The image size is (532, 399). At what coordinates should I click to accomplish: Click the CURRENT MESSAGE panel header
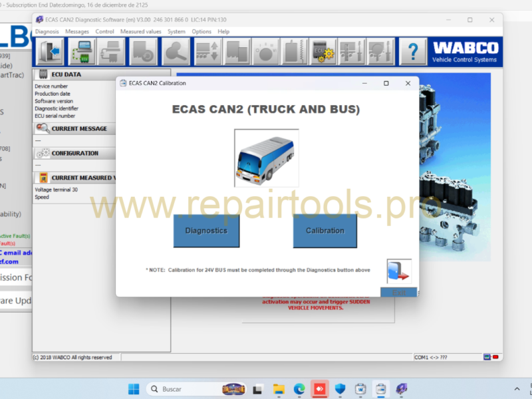pos(74,128)
